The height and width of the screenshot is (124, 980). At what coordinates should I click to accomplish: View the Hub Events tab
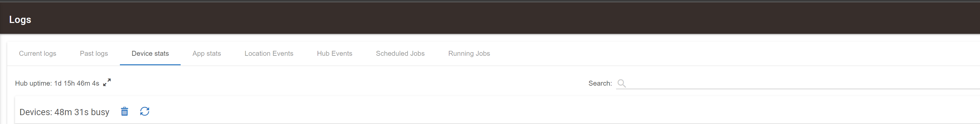335,53
